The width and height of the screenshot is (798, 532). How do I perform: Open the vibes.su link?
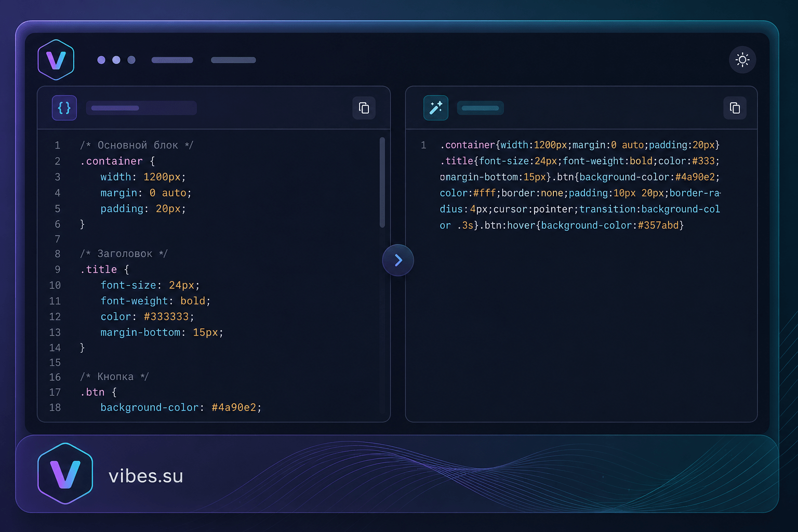tap(146, 476)
